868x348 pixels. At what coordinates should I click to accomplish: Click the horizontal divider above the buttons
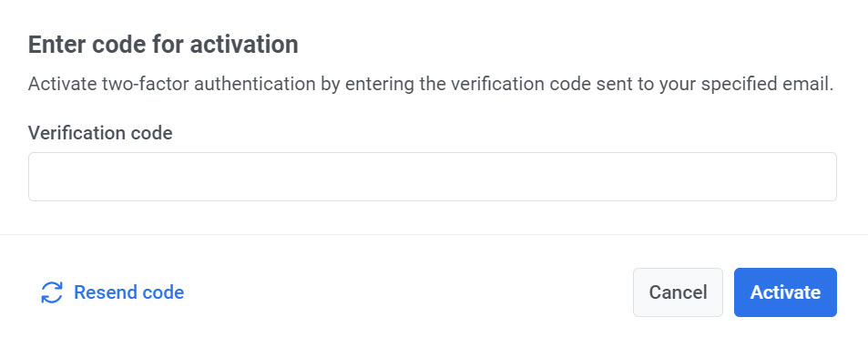(x=434, y=235)
